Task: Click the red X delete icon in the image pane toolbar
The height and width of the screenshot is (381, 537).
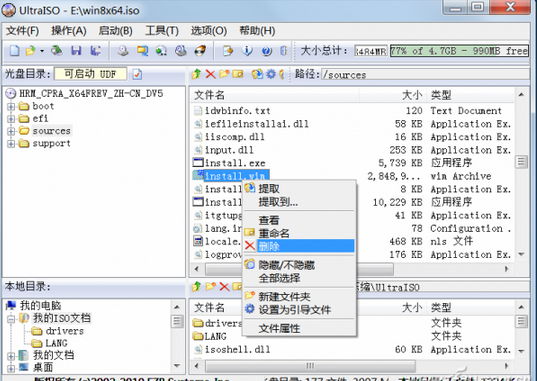Action: [210, 74]
